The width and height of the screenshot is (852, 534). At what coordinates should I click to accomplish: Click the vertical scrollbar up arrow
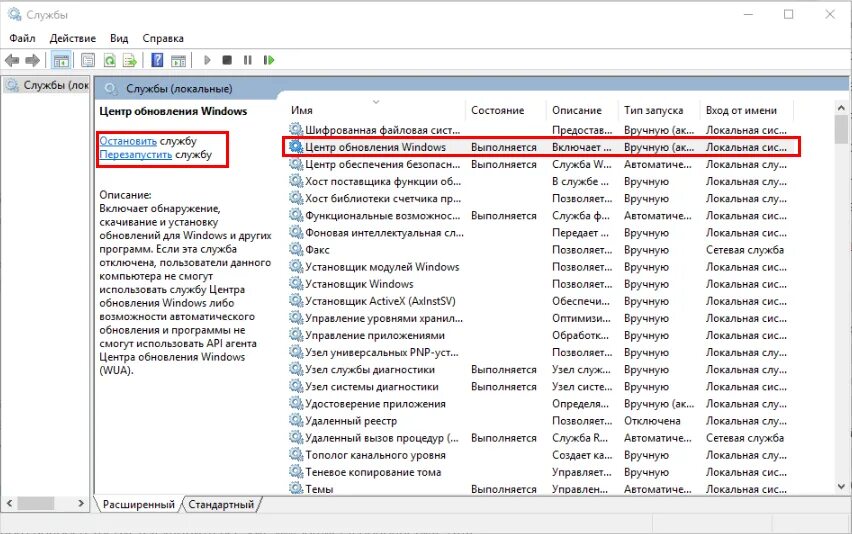point(841,108)
